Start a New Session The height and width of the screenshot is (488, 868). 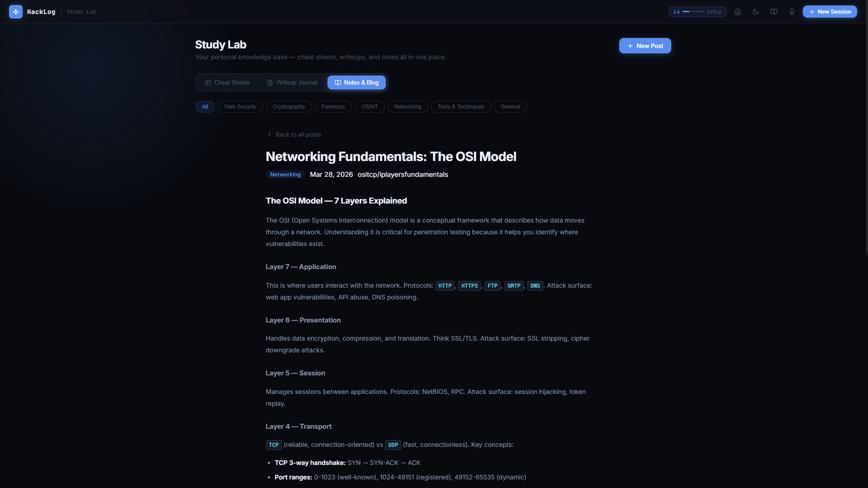click(x=830, y=12)
